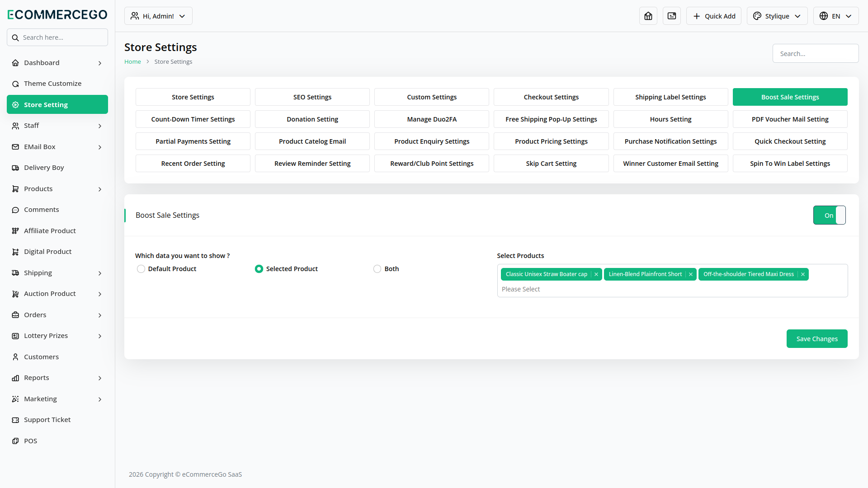Click the Home breadcrumb link
This screenshot has width=868, height=488.
[132, 61]
